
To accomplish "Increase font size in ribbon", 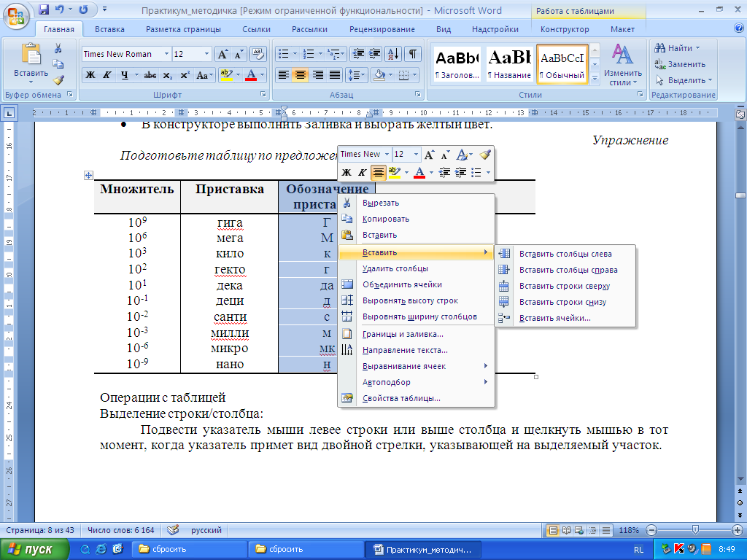I will point(222,54).
